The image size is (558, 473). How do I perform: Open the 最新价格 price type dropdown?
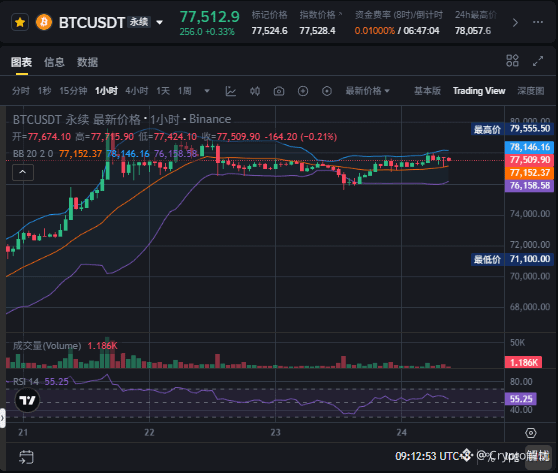[367, 91]
